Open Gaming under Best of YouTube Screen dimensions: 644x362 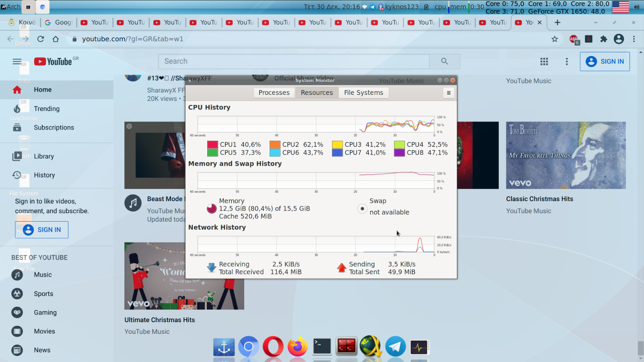56,313
